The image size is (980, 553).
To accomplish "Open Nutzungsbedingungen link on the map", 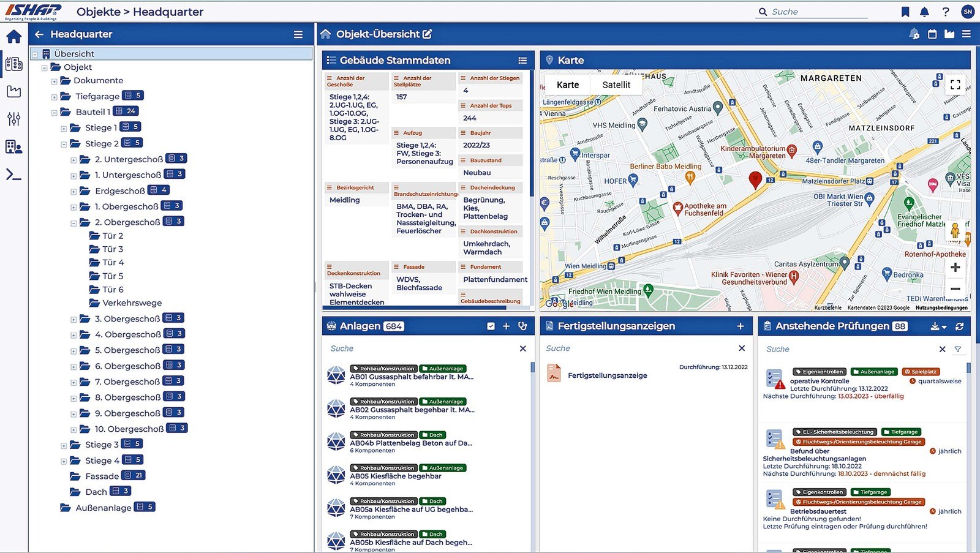I will click(941, 308).
